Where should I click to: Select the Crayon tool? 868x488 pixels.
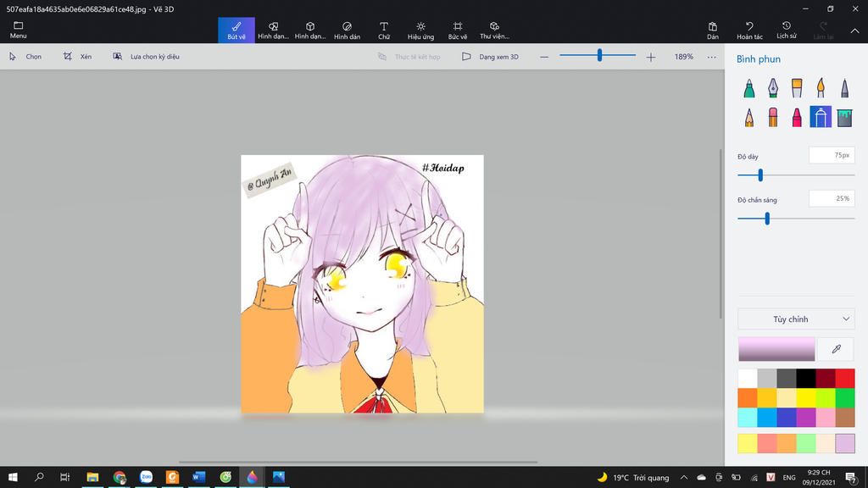797,117
